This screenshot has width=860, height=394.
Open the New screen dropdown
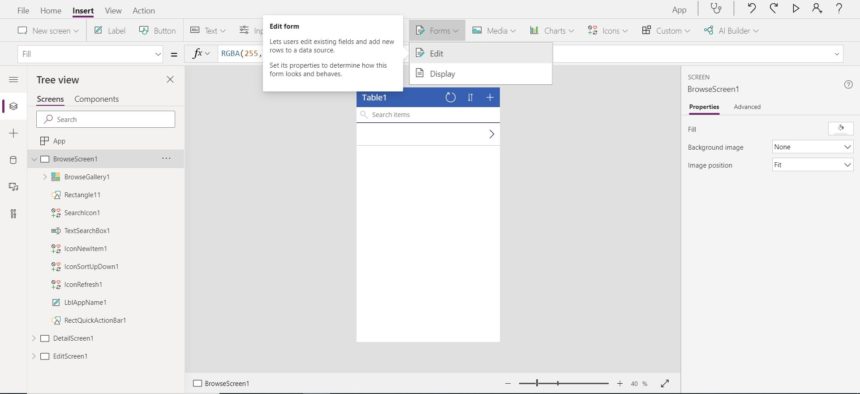(48, 31)
